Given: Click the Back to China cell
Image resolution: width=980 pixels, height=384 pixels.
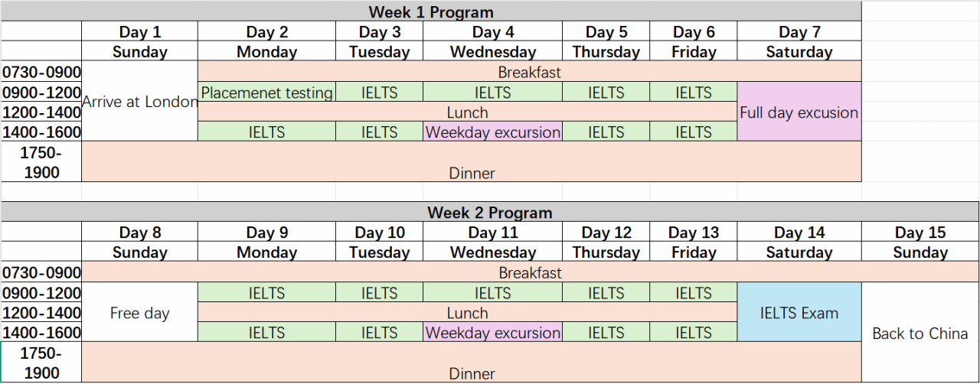Looking at the screenshot, I should (920, 333).
